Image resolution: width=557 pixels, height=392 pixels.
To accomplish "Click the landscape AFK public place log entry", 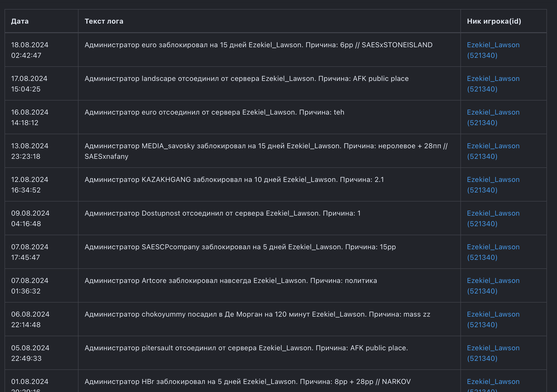I will pos(247,79).
